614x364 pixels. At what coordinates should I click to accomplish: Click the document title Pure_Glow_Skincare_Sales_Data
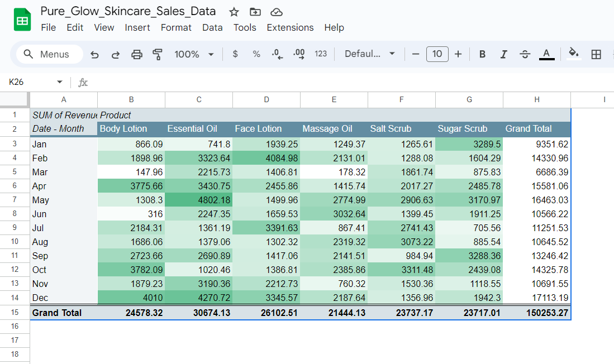[x=128, y=11]
